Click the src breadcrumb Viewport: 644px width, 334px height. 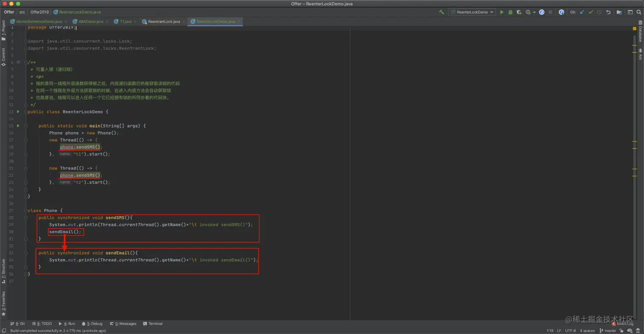22,12
